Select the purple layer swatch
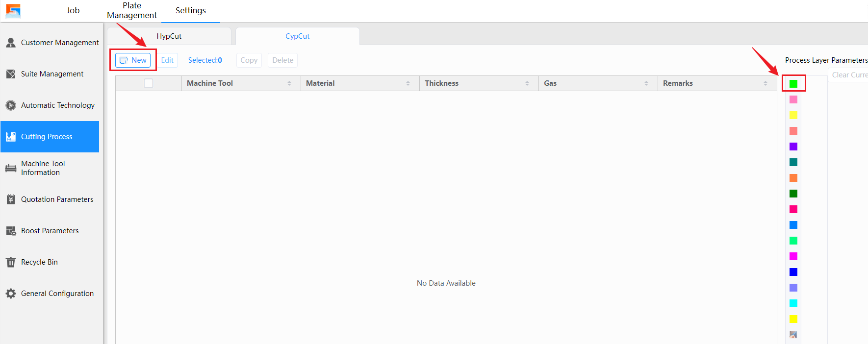Image resolution: width=868 pixels, height=344 pixels. point(793,147)
